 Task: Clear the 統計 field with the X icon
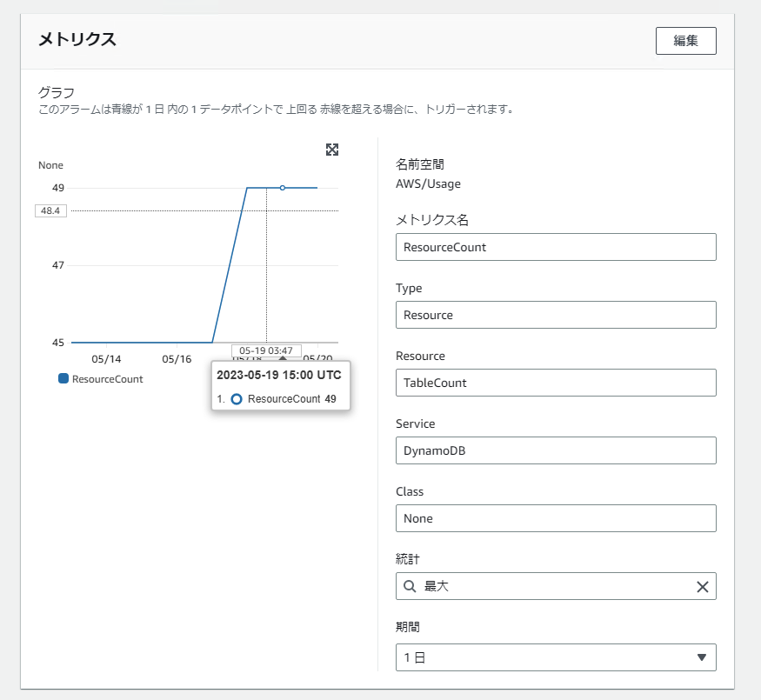(x=703, y=587)
